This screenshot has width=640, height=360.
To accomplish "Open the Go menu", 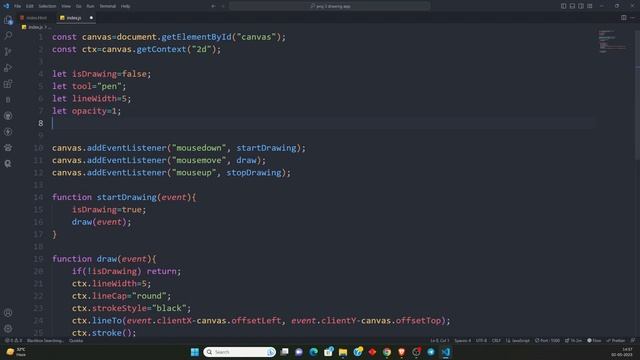I will (x=78, y=6).
